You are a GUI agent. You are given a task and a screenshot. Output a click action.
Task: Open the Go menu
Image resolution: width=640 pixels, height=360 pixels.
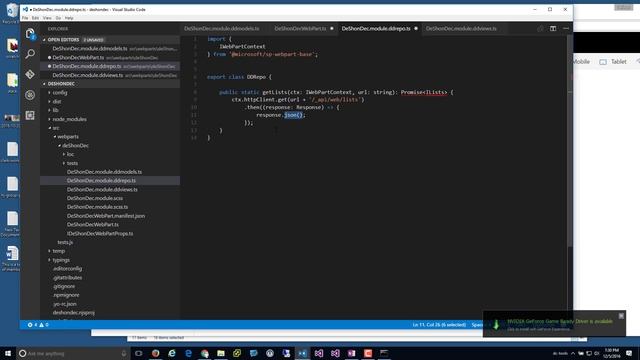(58, 18)
